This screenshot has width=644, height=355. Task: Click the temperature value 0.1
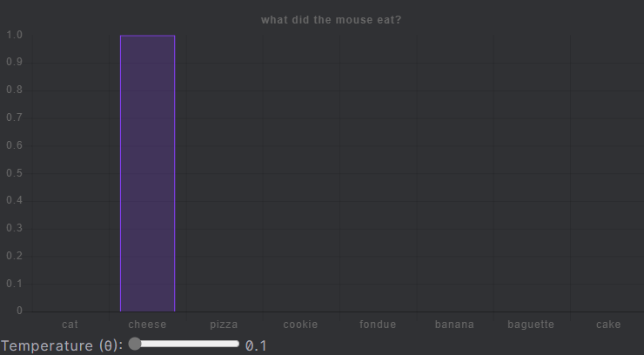(x=256, y=345)
